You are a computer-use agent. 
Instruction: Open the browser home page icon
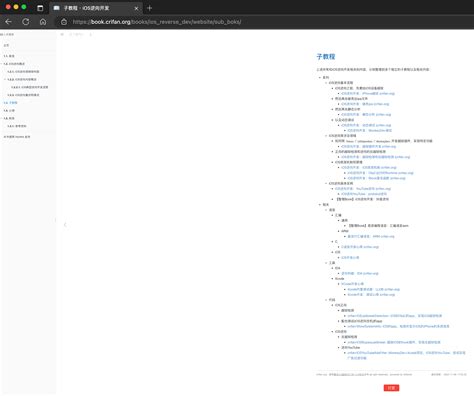coord(43,22)
